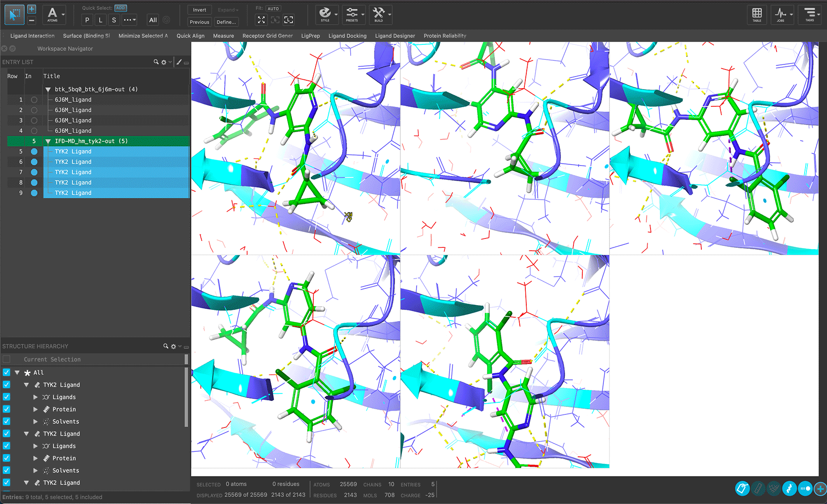The height and width of the screenshot is (504, 827).
Task: Toggle the ribbons display icon
Action: point(789,489)
